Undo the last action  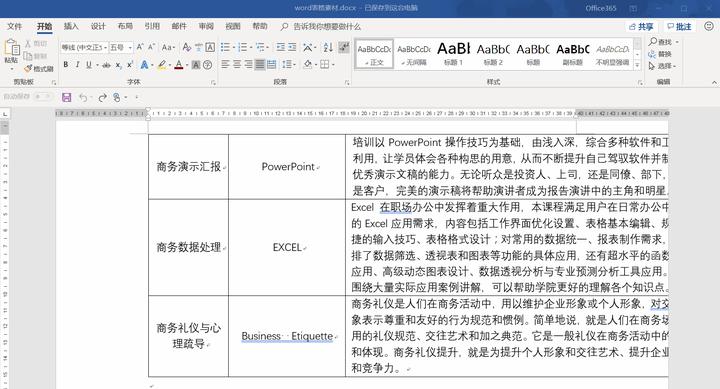click(x=83, y=97)
